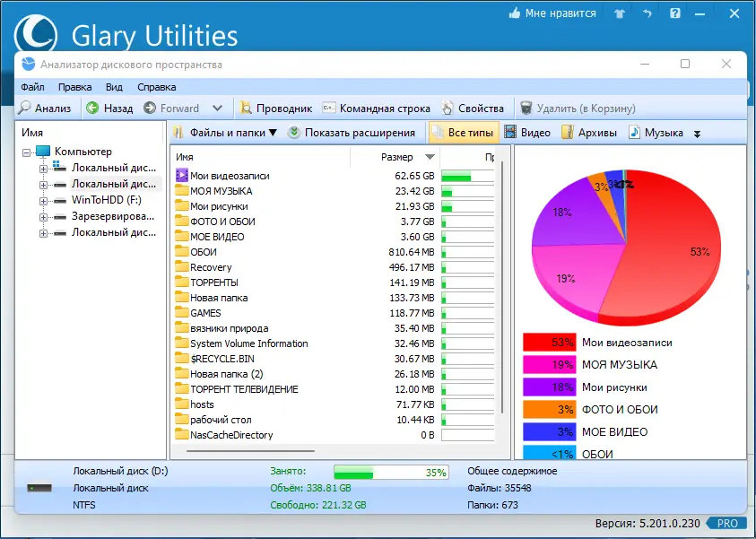Screen dimensions: 756x539
Task: Click the Forward arrow icon
Action: click(x=150, y=108)
